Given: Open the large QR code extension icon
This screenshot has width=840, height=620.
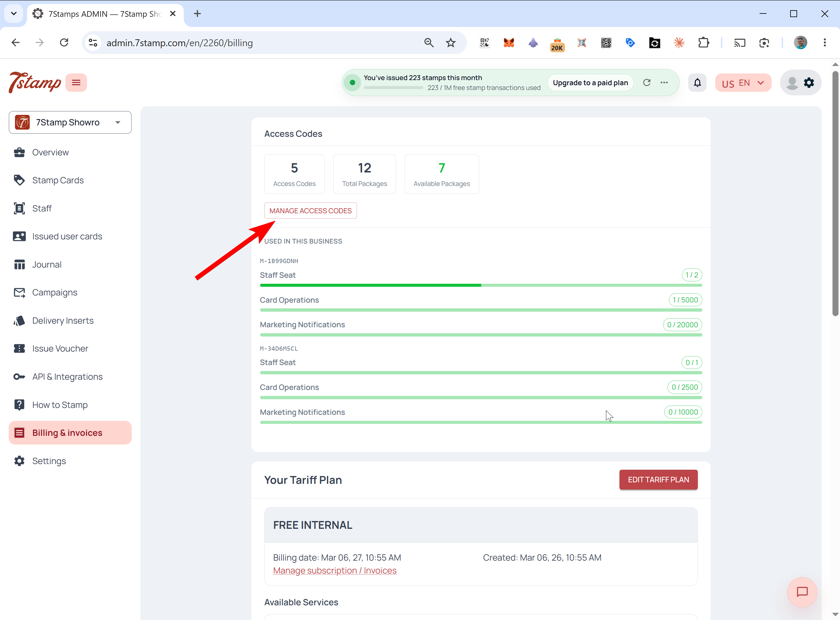Looking at the screenshot, I should click(x=606, y=43).
